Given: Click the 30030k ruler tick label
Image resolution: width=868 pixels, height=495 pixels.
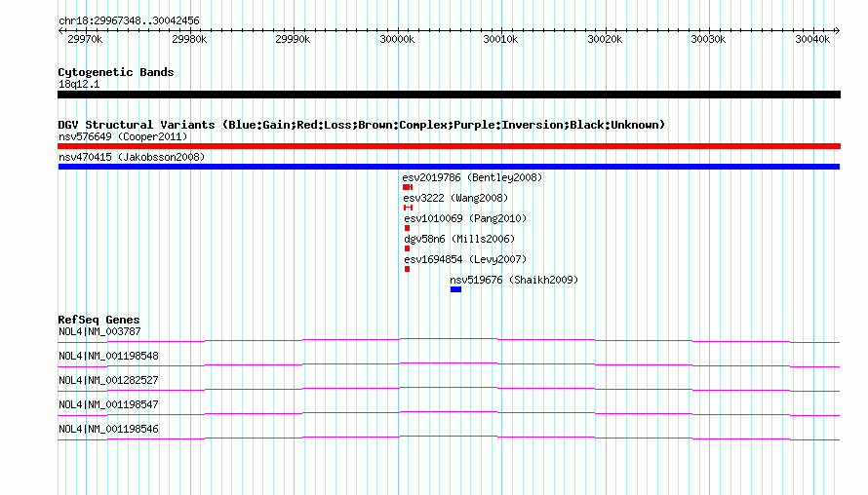Looking at the screenshot, I should pyautogui.click(x=708, y=40).
